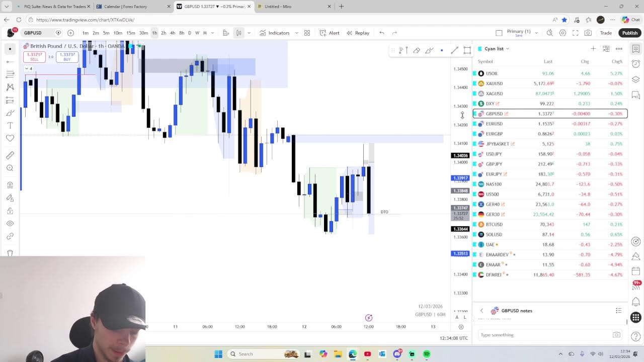
Task: Click the add symbol compare plus icon
Action: [x=70, y=33]
